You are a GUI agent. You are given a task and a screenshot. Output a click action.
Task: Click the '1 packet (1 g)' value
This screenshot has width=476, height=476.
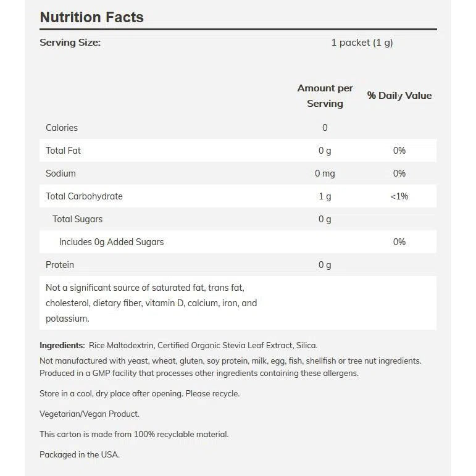tap(362, 43)
